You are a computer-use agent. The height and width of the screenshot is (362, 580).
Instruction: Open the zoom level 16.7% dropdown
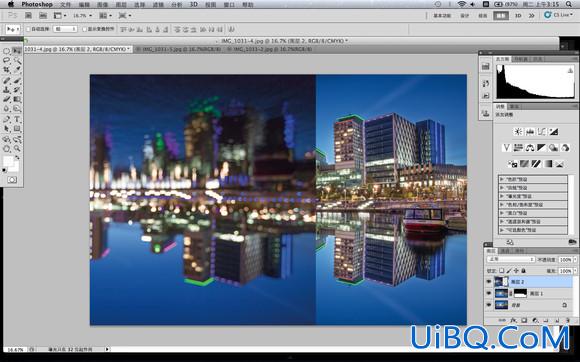pos(82,16)
